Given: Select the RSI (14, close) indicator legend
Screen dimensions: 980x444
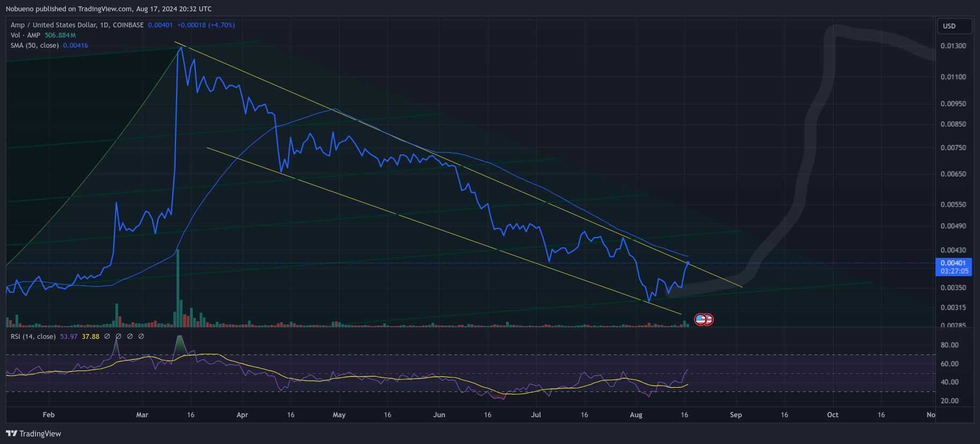Looking at the screenshot, I should [x=33, y=336].
